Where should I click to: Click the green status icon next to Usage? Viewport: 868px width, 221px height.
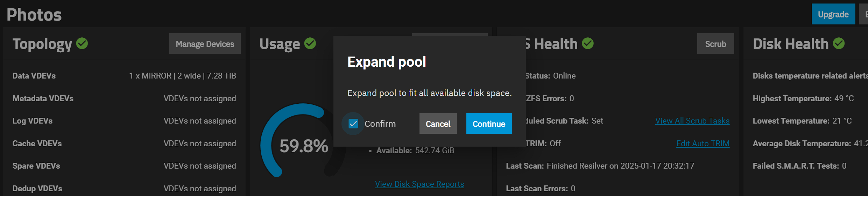click(x=311, y=43)
